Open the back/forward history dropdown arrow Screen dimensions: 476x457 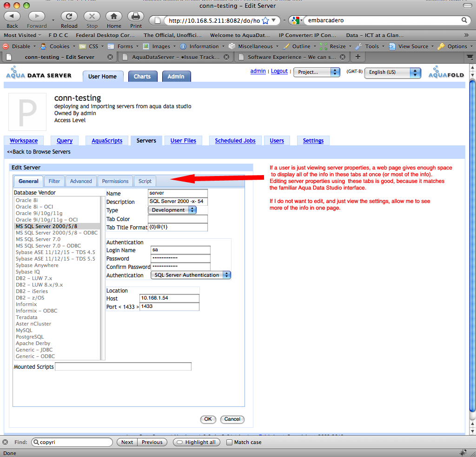[53, 20]
